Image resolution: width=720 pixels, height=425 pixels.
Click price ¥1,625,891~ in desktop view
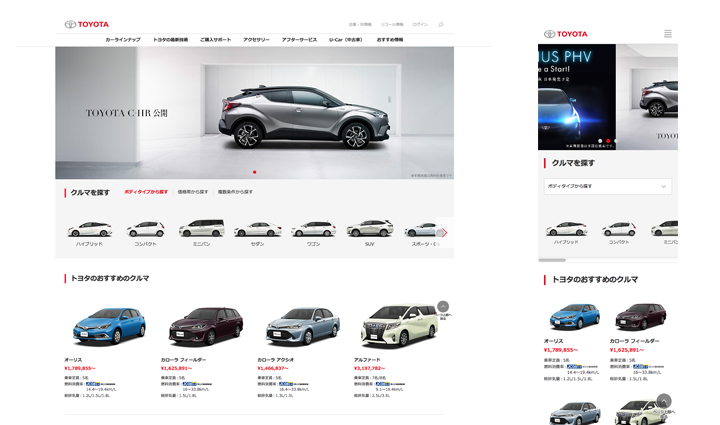click(x=176, y=368)
